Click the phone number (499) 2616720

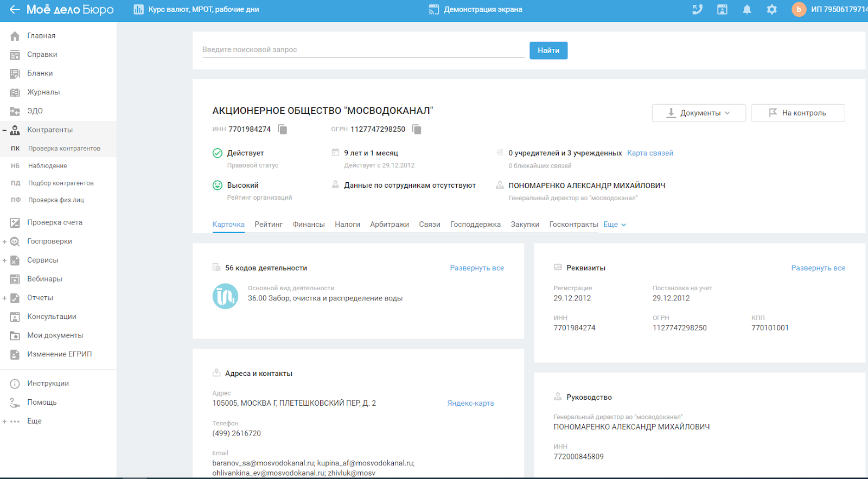point(237,433)
